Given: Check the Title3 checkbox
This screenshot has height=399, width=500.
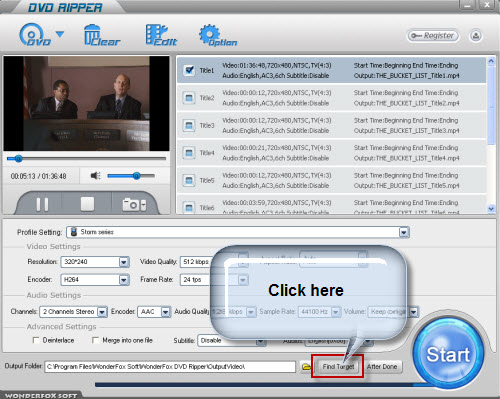Looking at the screenshot, I should (x=189, y=125).
